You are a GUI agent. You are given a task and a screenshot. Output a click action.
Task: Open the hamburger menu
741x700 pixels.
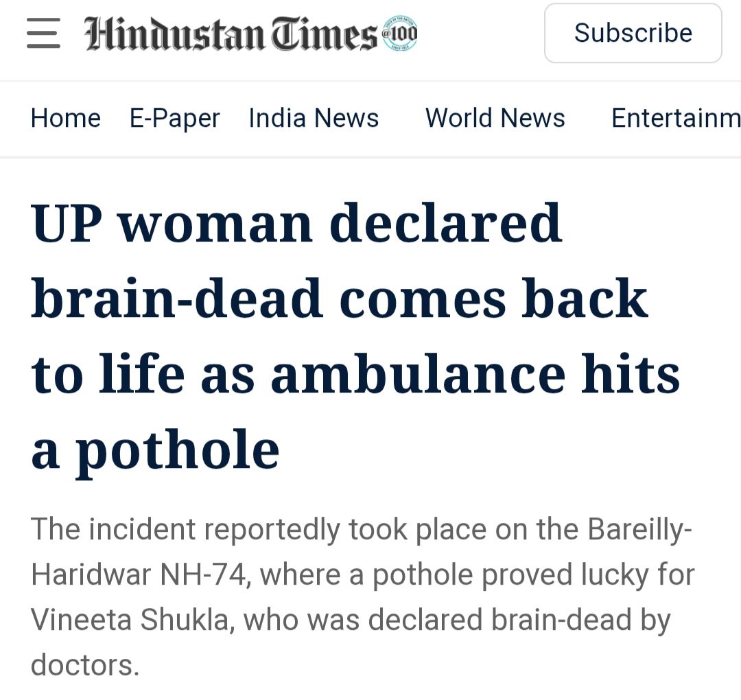[43, 33]
